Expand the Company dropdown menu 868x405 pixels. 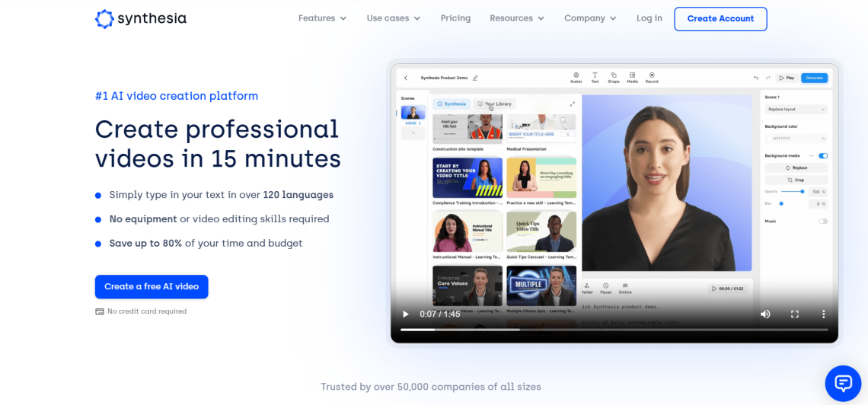[x=590, y=18]
